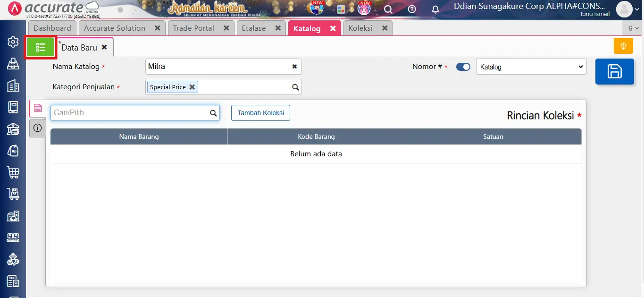Switch to the Koleksi tab
Image resolution: width=644 pixels, height=298 pixels.
361,28
